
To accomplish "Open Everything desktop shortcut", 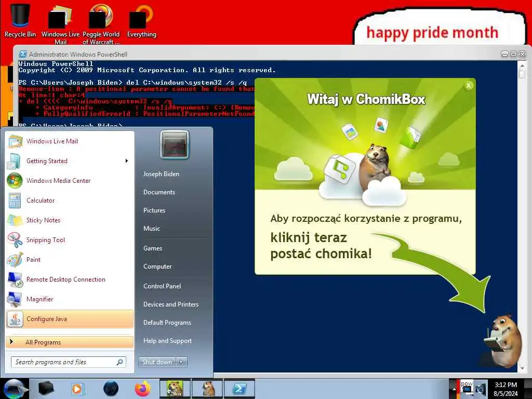I will (141, 20).
